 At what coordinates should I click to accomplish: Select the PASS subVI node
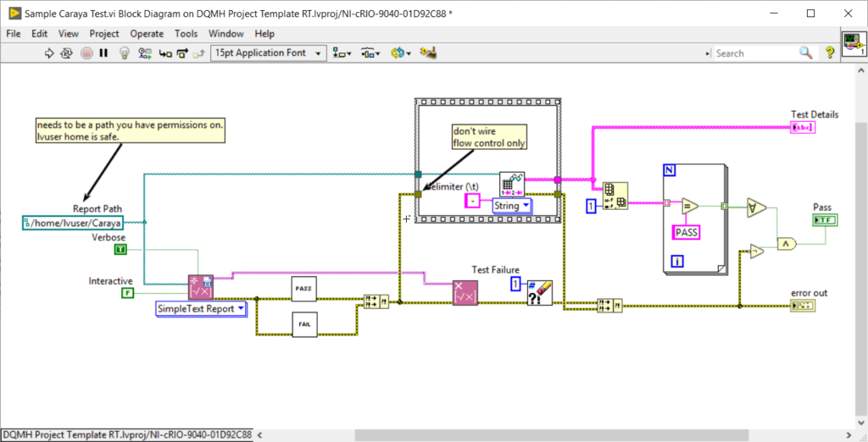[x=304, y=289]
